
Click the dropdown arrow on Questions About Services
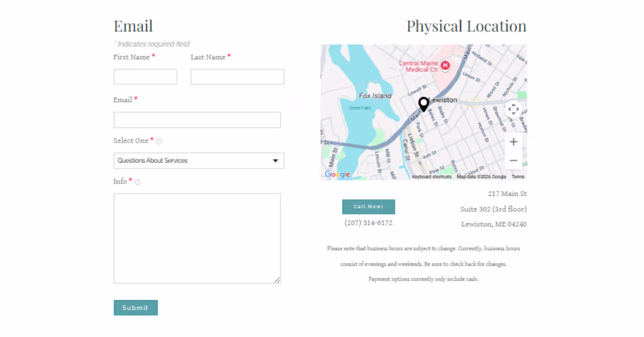tap(275, 160)
